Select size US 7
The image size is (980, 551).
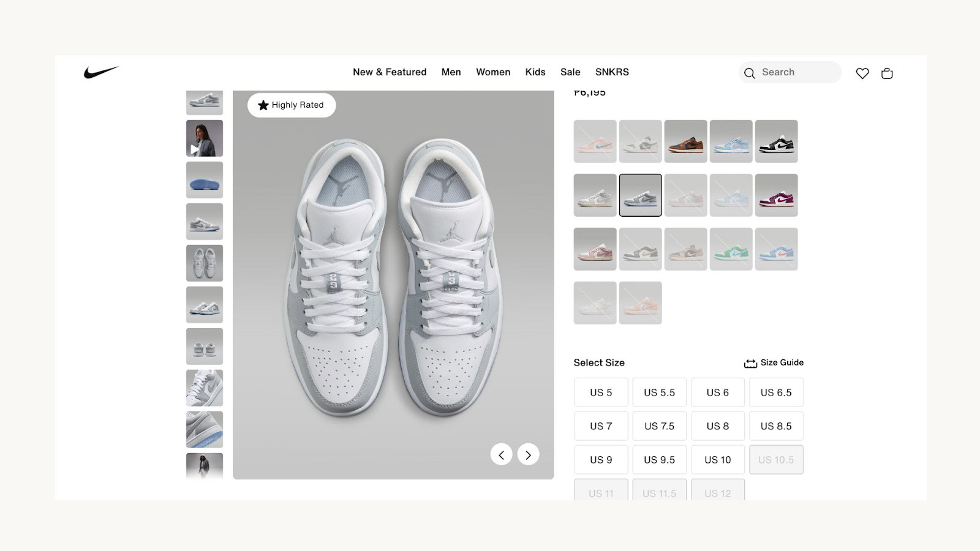click(x=601, y=426)
